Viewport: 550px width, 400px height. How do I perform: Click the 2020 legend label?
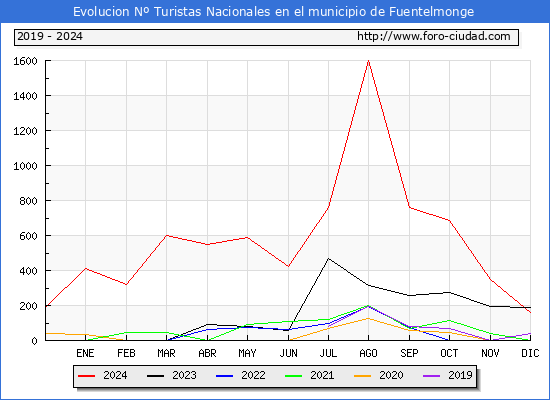pos(391,375)
